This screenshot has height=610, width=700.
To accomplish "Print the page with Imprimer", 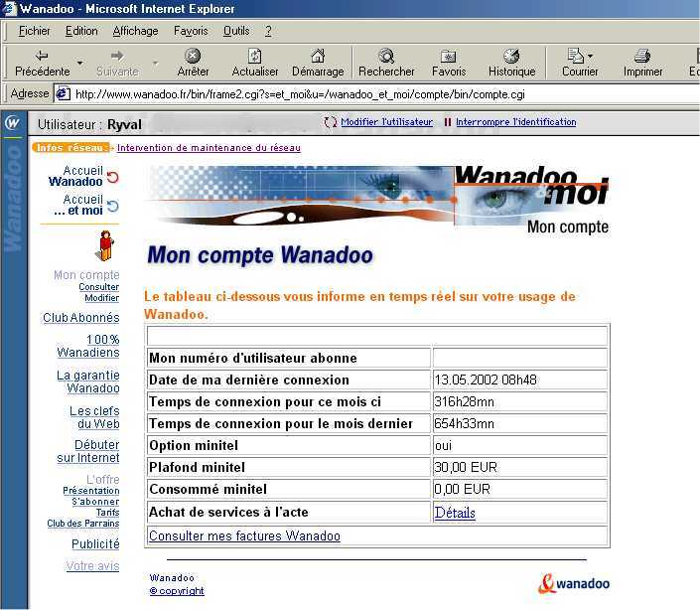I will (x=642, y=63).
